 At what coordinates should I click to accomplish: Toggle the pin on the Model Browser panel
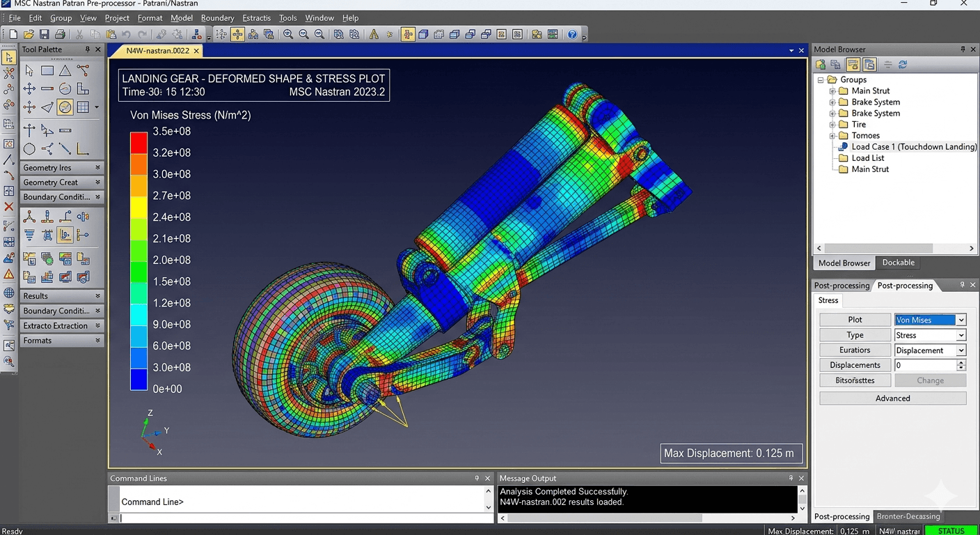[x=963, y=49]
